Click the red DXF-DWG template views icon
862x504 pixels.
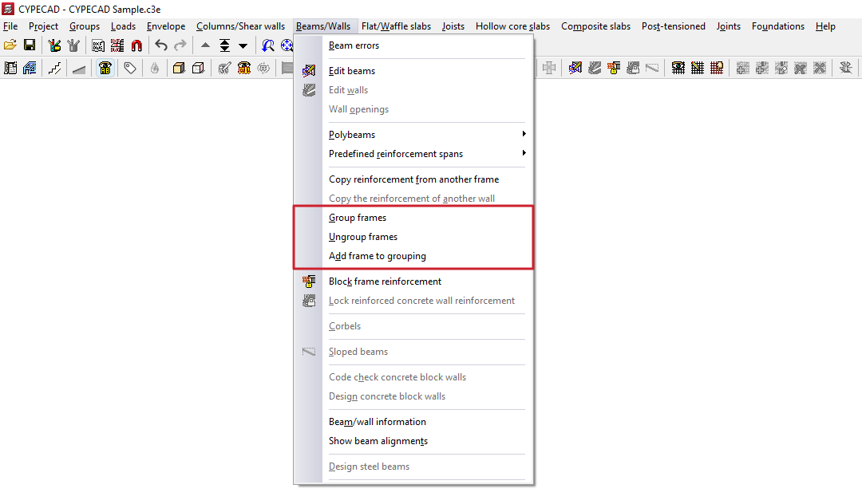click(x=117, y=45)
